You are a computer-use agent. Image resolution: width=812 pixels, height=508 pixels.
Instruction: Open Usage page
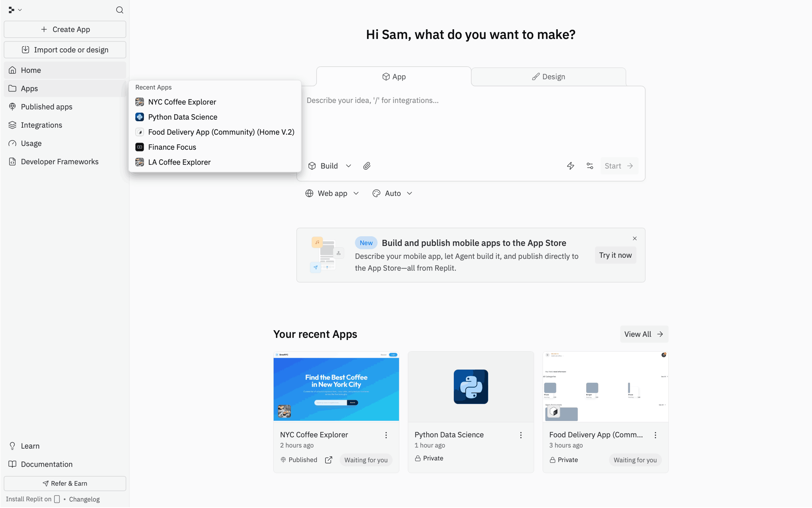65,143
